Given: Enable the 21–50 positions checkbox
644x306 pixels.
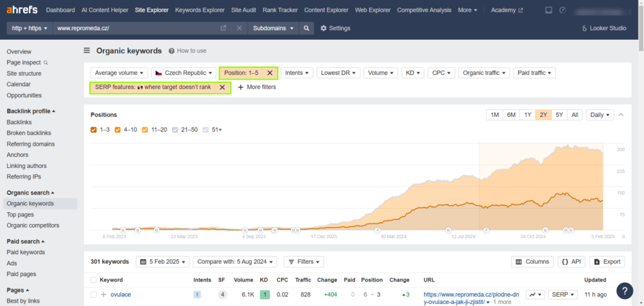Looking at the screenshot, I should [x=175, y=130].
